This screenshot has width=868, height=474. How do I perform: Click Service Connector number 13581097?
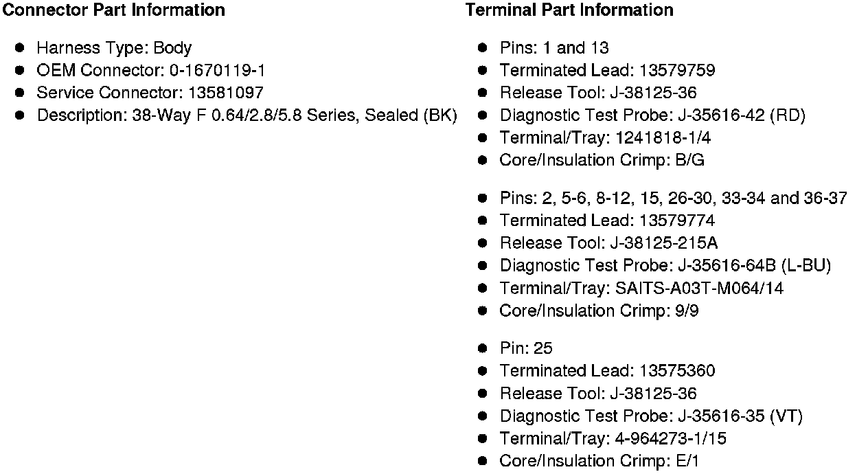[225, 93]
